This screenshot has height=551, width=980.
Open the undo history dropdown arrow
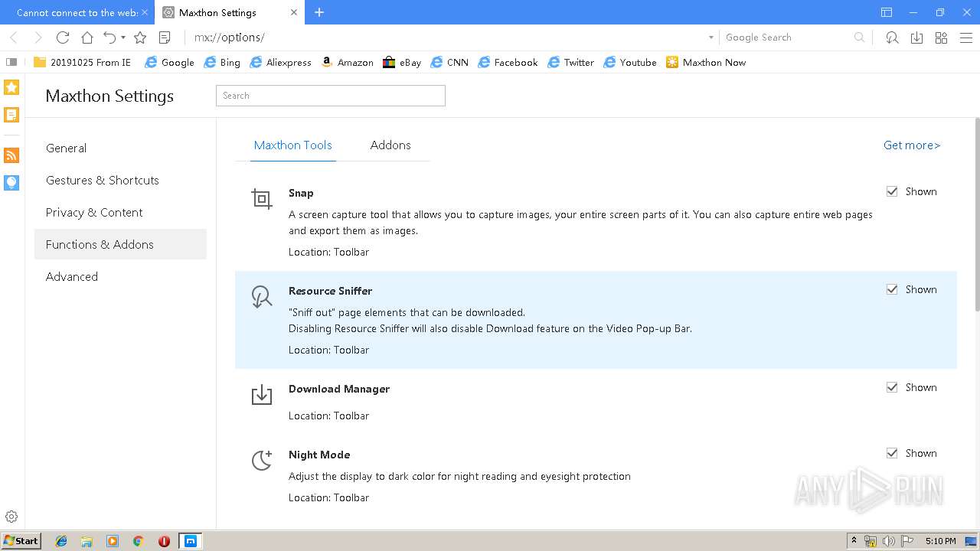point(123,37)
